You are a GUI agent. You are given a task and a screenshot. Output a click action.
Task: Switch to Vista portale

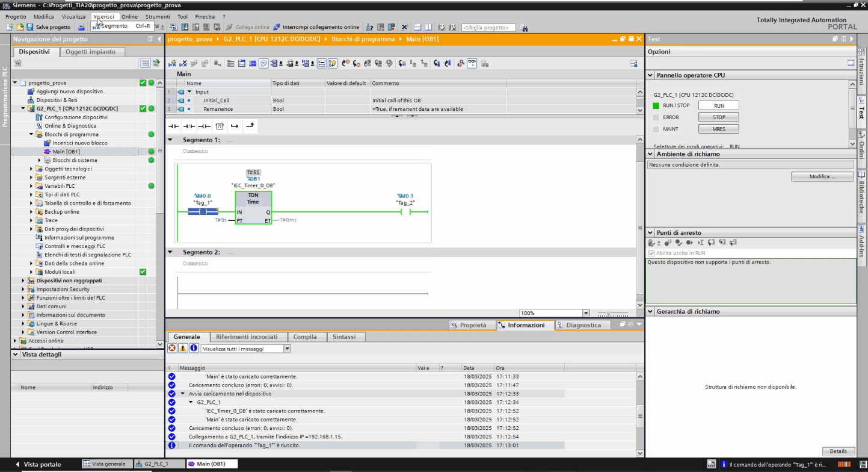pos(38,464)
